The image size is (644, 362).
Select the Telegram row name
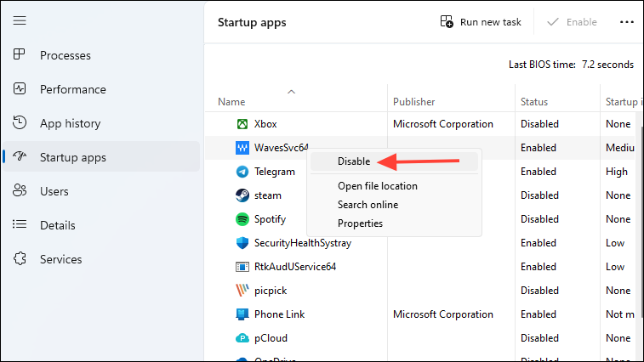(x=274, y=172)
